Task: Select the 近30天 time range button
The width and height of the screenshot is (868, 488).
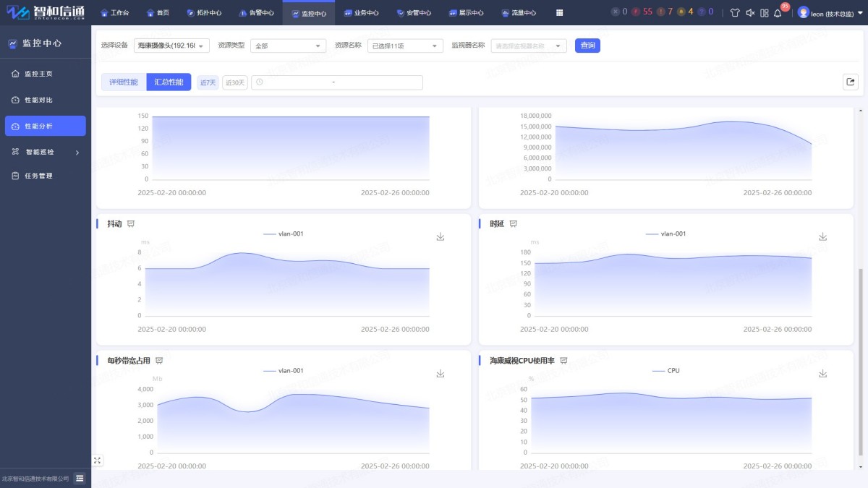Action: point(234,82)
